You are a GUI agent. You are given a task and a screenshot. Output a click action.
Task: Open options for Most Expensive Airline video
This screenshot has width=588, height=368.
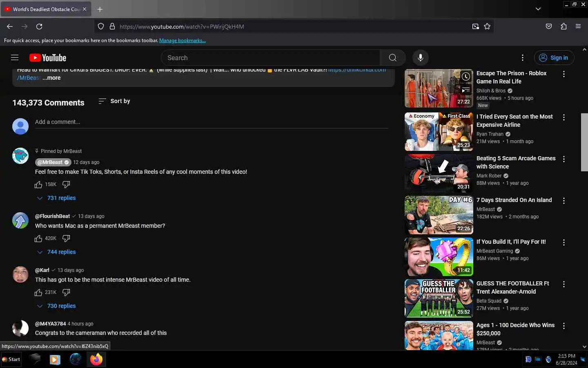(564, 117)
